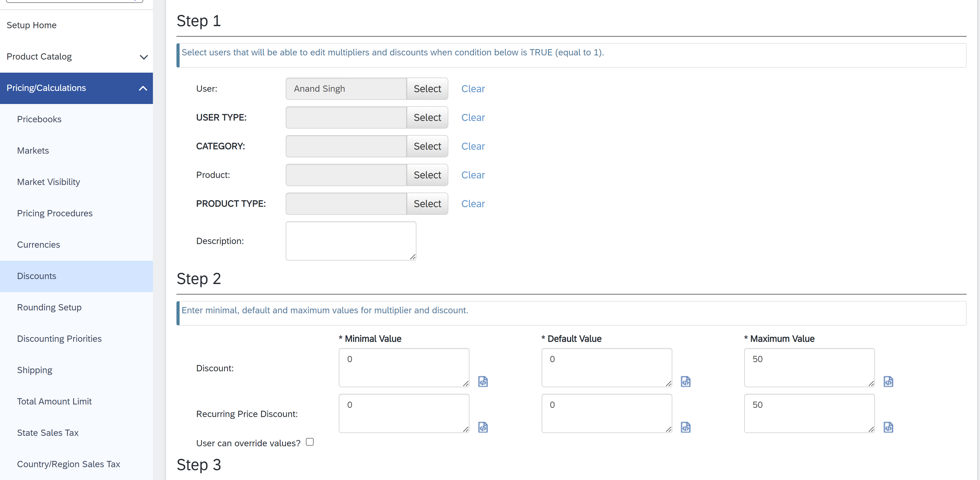Focus the Discount Minimal Value box
This screenshot has height=480, width=980.
click(x=404, y=368)
